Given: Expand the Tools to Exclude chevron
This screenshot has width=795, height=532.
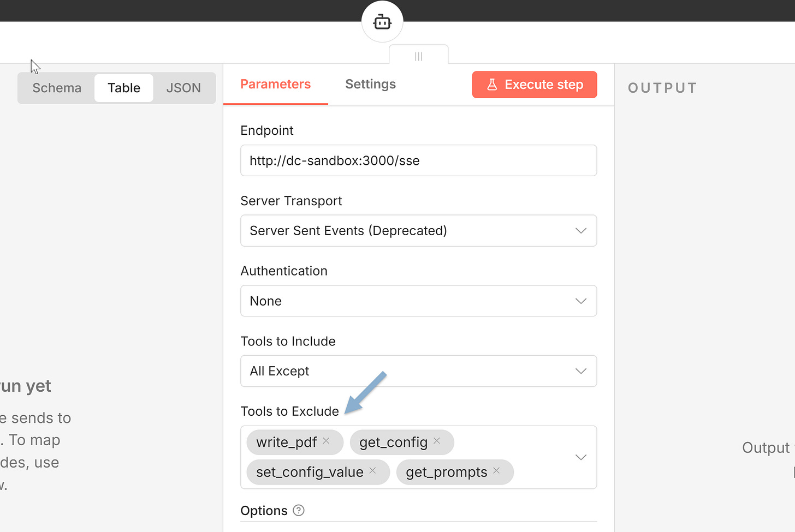Looking at the screenshot, I should (580, 457).
